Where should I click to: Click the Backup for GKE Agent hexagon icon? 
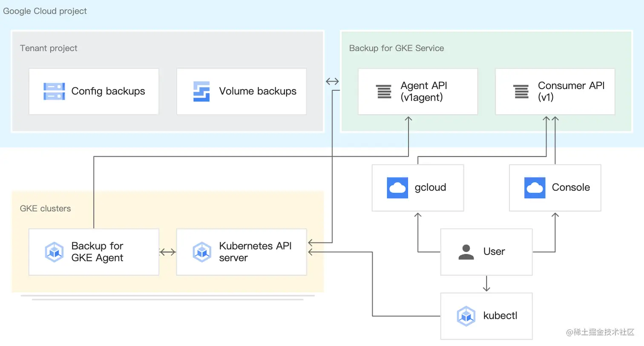point(54,252)
